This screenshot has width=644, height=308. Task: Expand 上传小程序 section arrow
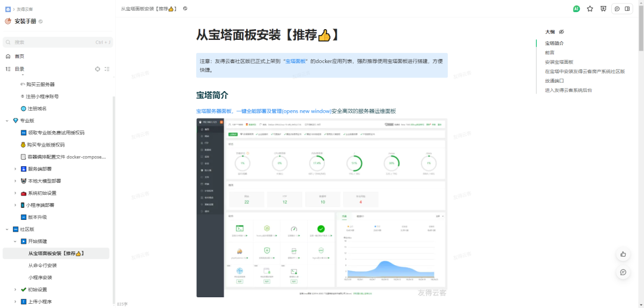15,302
